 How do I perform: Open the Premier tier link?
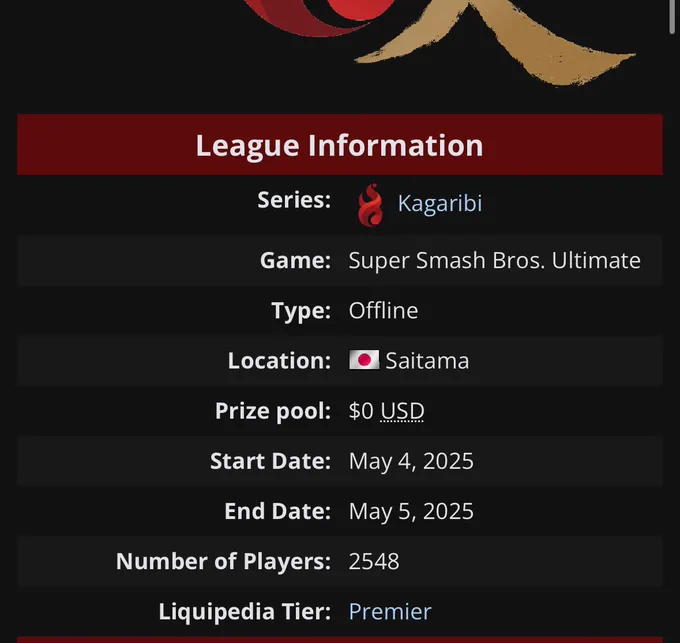390,611
